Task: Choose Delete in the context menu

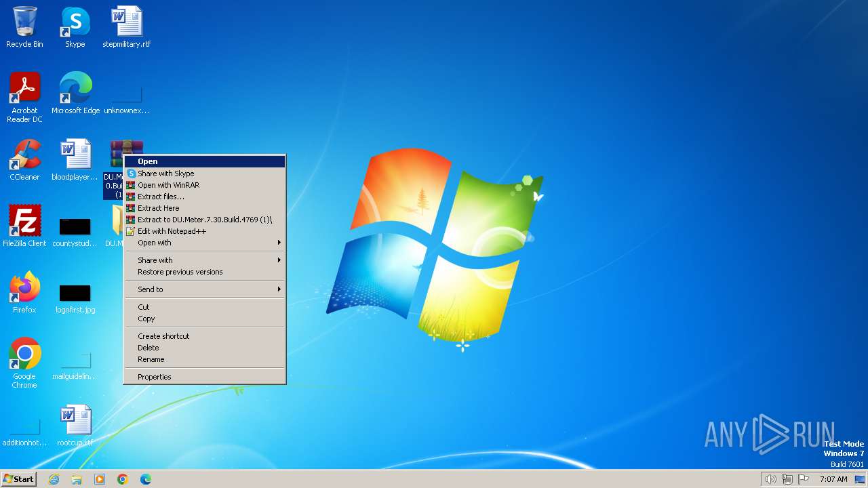Action: [205, 348]
